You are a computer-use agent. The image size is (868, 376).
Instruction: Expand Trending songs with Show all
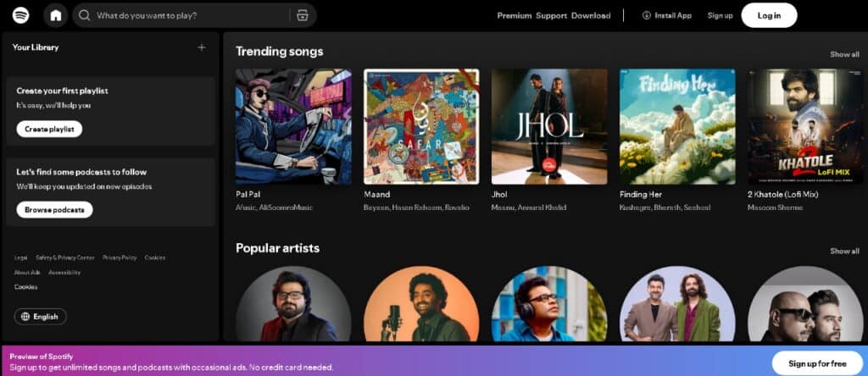[x=843, y=54]
